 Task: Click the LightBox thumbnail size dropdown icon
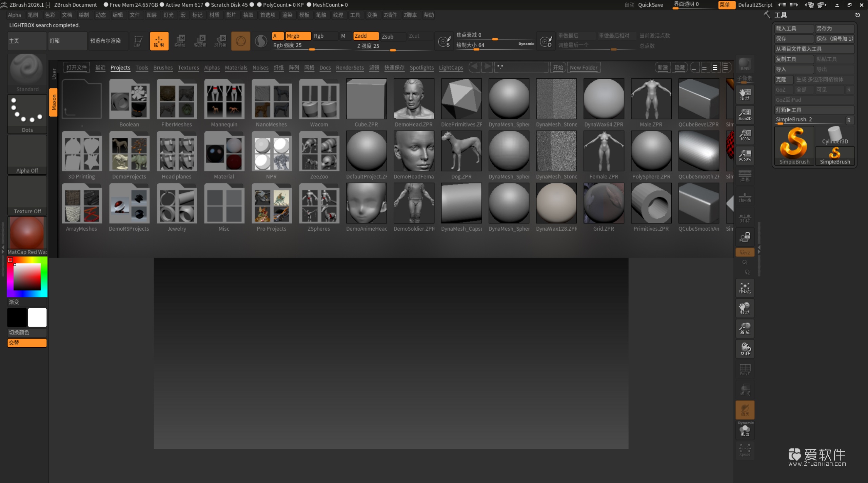coord(726,67)
